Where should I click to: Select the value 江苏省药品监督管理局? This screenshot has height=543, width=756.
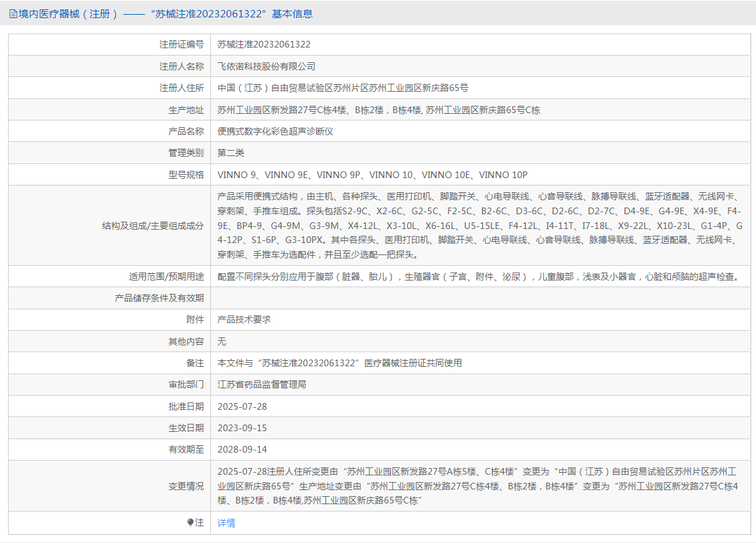click(x=262, y=384)
